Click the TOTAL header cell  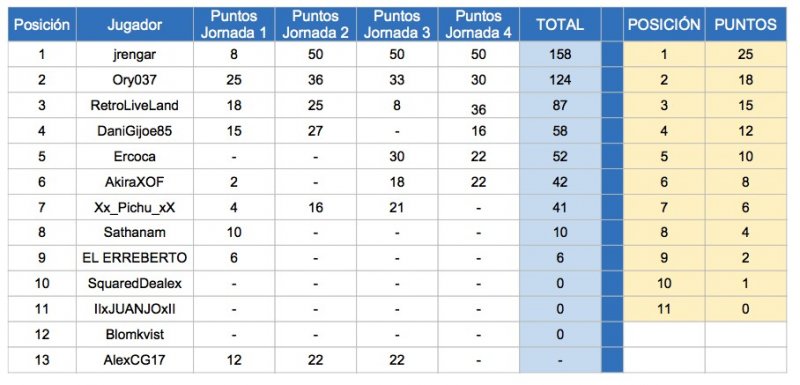coord(560,24)
